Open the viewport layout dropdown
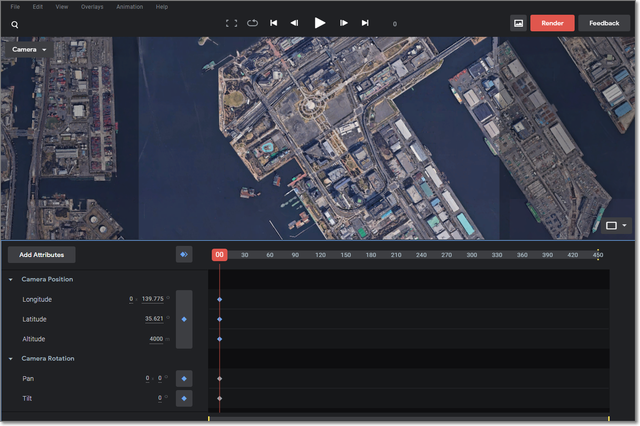 (x=616, y=226)
